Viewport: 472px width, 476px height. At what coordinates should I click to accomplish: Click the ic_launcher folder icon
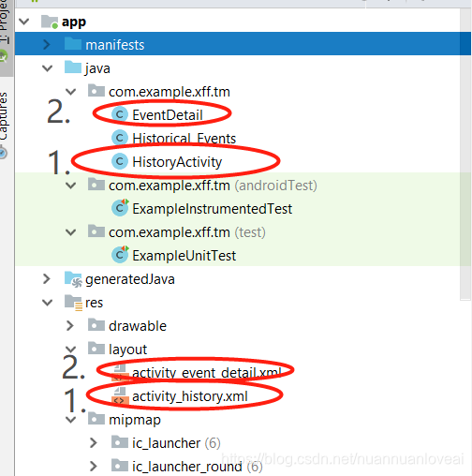tap(120, 442)
